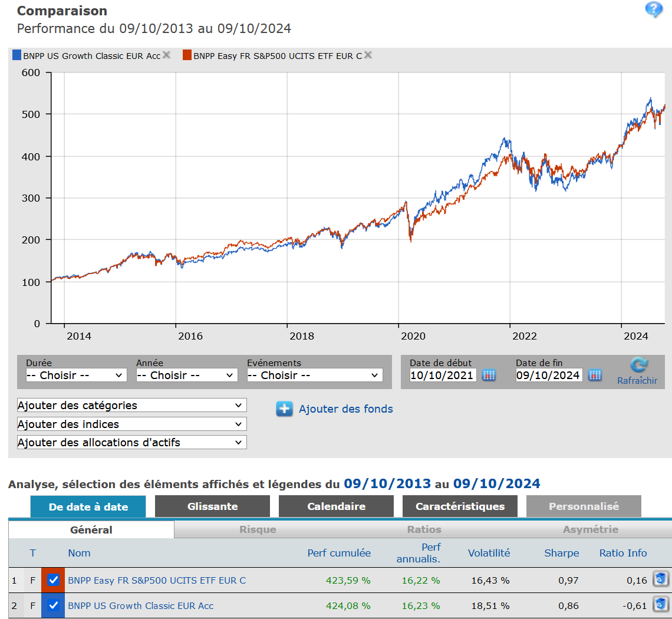Open the help question mark icon
The height and width of the screenshot is (619, 672).
(654, 9)
